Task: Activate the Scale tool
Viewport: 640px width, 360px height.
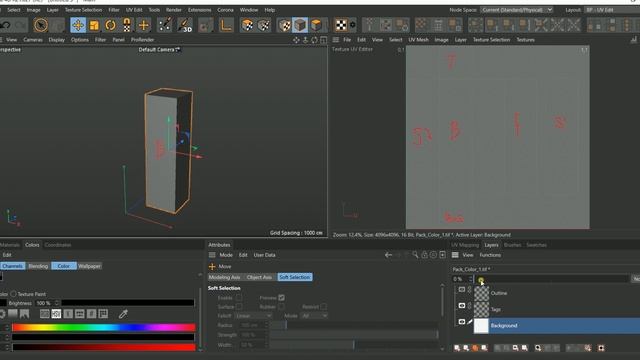Action: click(94, 25)
